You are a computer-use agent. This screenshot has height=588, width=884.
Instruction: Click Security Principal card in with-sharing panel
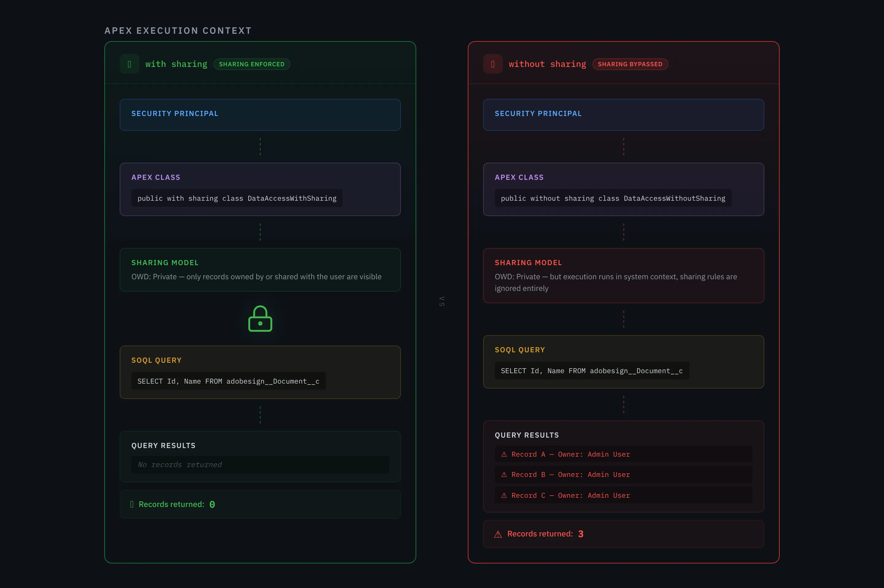coord(260,115)
